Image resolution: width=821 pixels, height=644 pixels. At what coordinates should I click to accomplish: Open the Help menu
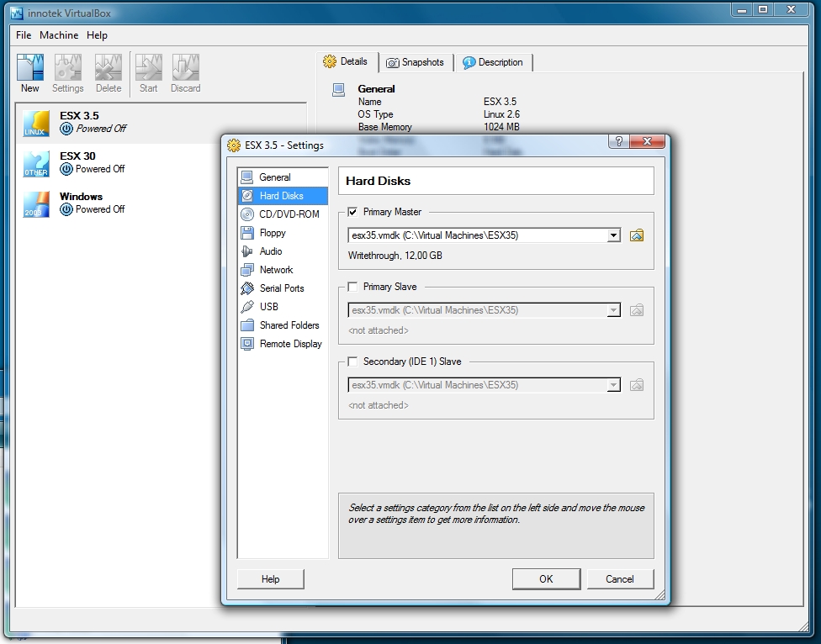click(x=97, y=35)
